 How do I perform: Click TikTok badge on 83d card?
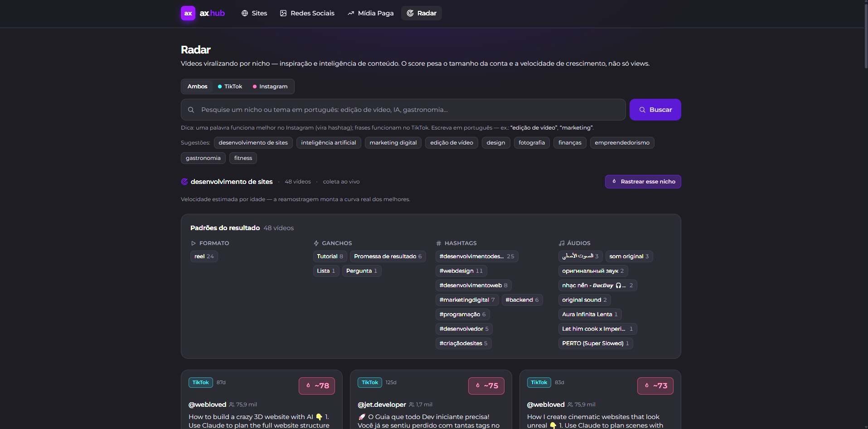(x=539, y=383)
